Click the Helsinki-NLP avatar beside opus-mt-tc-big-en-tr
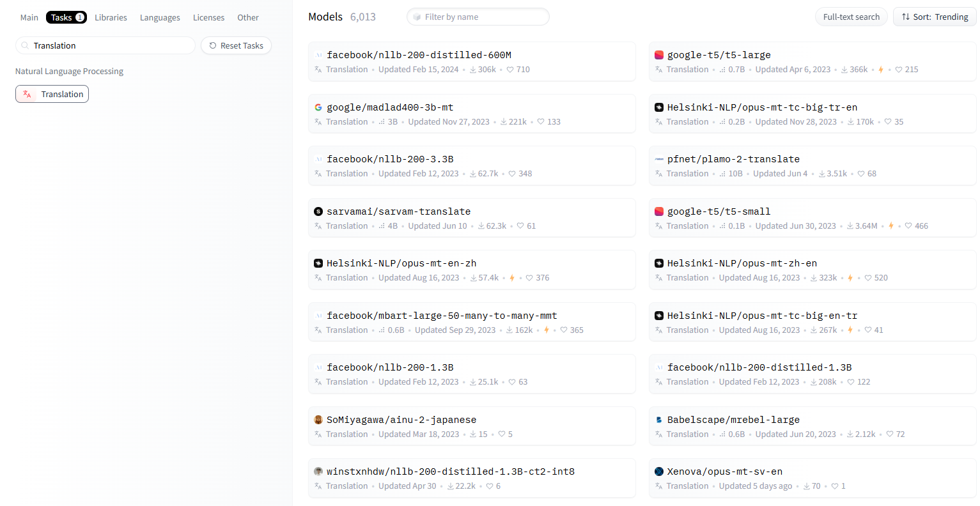The image size is (980, 506). pyautogui.click(x=659, y=316)
